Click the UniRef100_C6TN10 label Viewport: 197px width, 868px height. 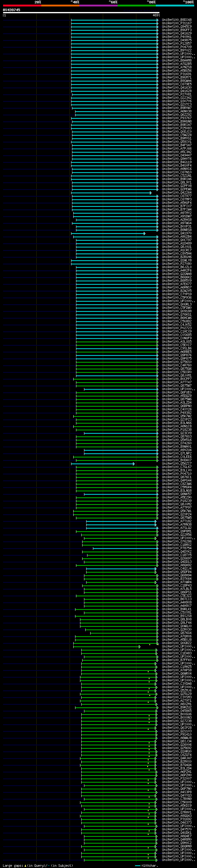click(177, 172)
